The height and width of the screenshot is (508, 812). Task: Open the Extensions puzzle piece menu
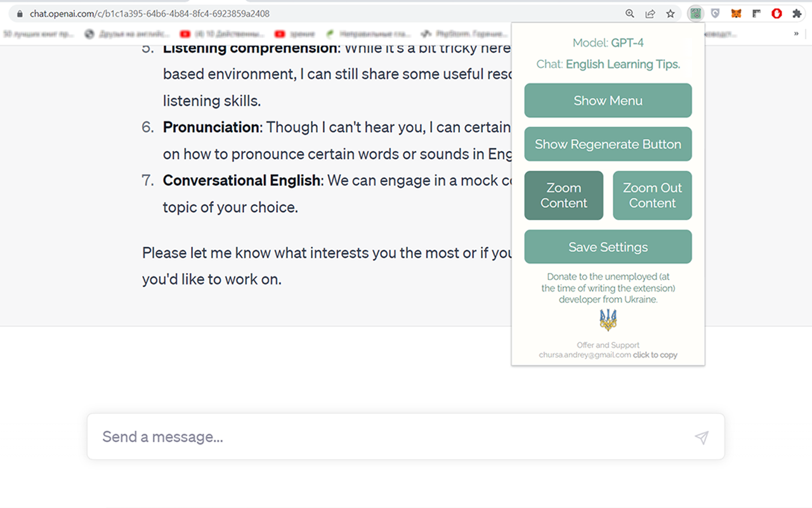pos(797,13)
